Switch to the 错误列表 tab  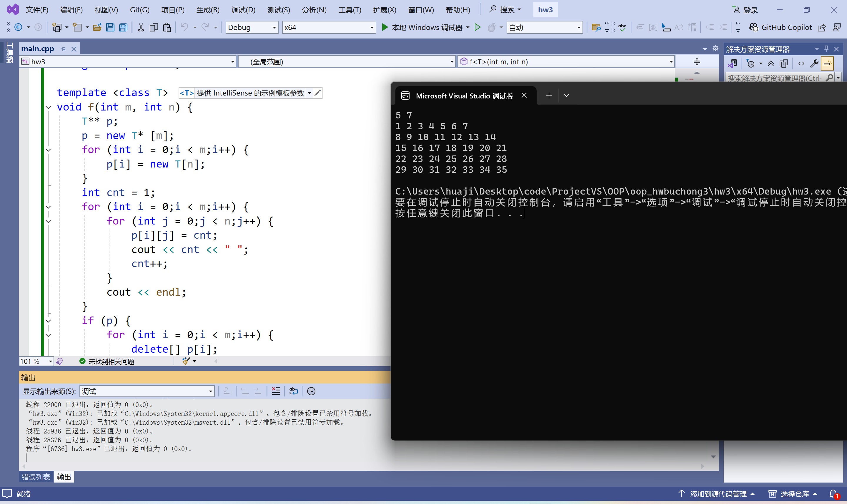point(36,477)
